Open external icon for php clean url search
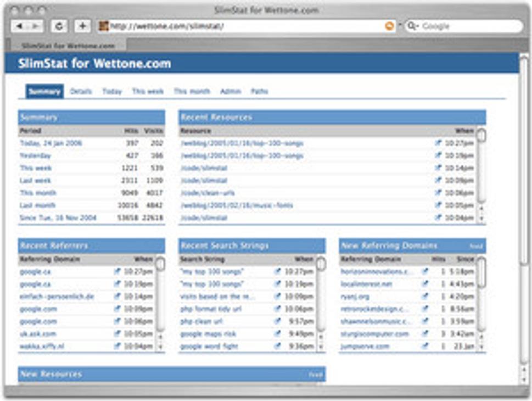The width and height of the screenshot is (532, 401). coord(278,321)
